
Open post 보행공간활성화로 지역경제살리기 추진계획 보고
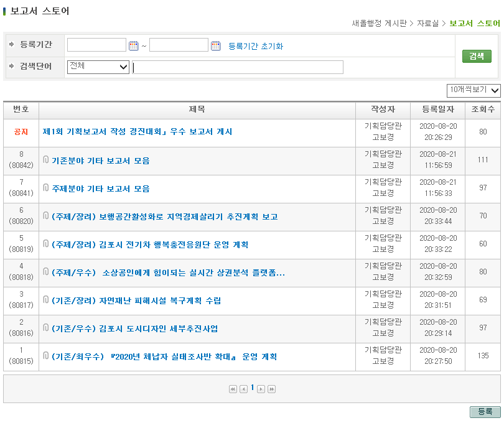tap(164, 216)
